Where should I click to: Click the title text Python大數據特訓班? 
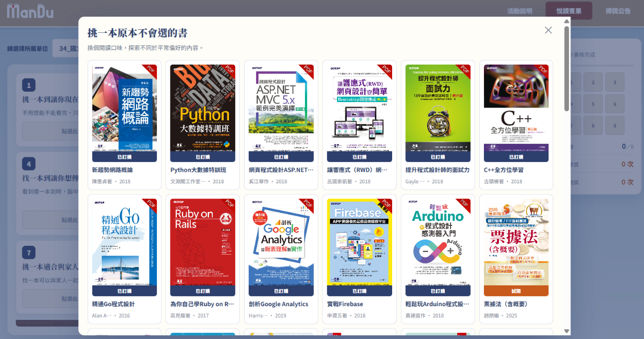point(199,170)
